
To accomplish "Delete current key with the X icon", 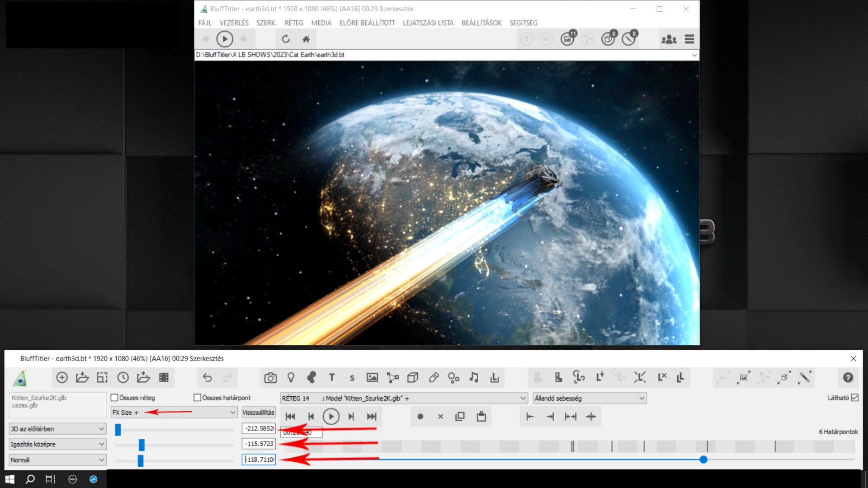I will click(x=441, y=417).
